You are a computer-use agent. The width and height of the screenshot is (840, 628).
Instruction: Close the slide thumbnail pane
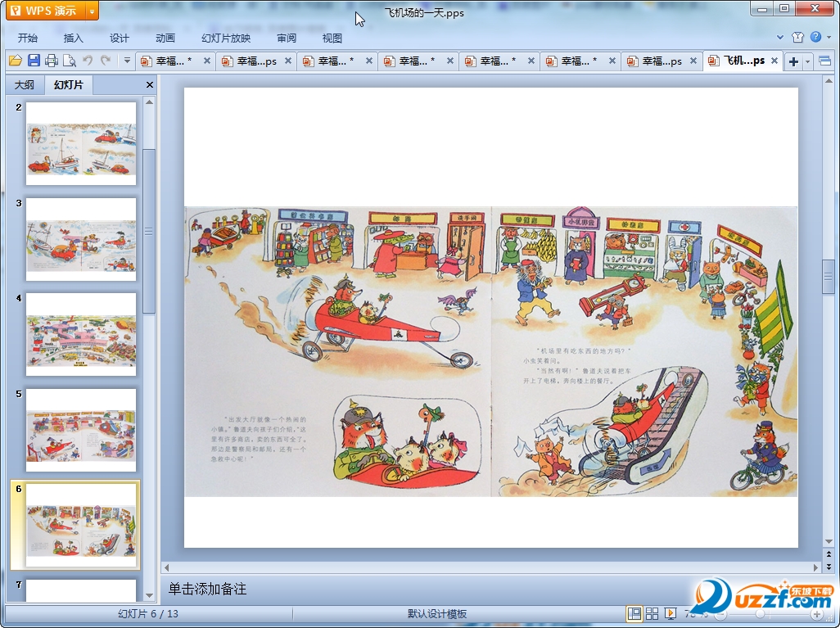click(150, 84)
